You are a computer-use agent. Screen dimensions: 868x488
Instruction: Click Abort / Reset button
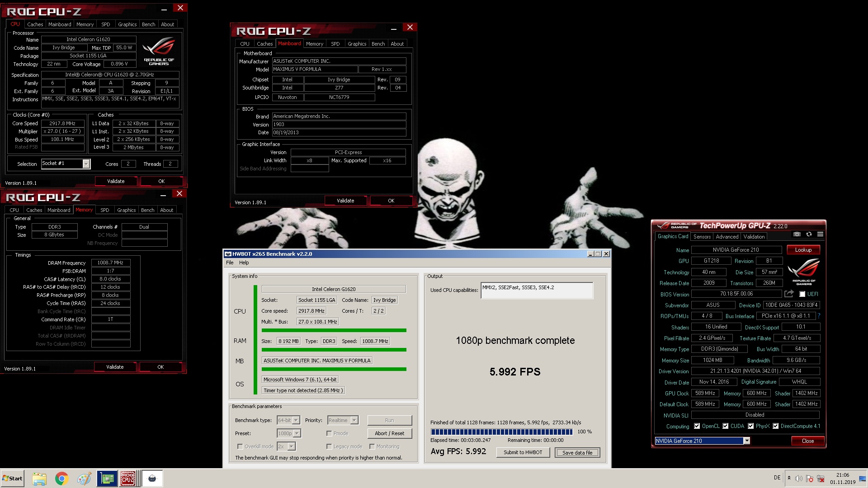(x=389, y=433)
